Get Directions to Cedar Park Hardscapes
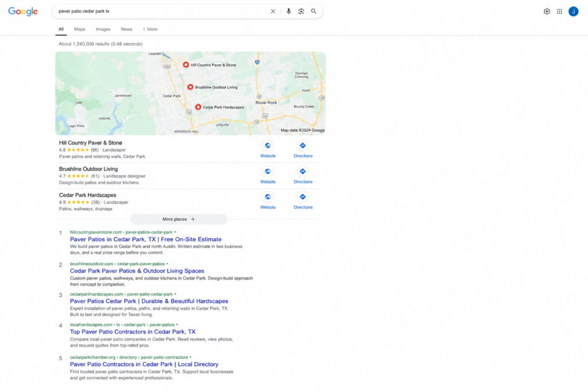 coord(303,201)
